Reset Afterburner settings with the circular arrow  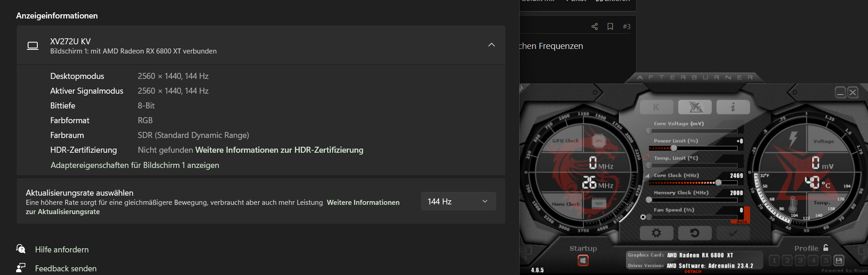click(x=695, y=233)
